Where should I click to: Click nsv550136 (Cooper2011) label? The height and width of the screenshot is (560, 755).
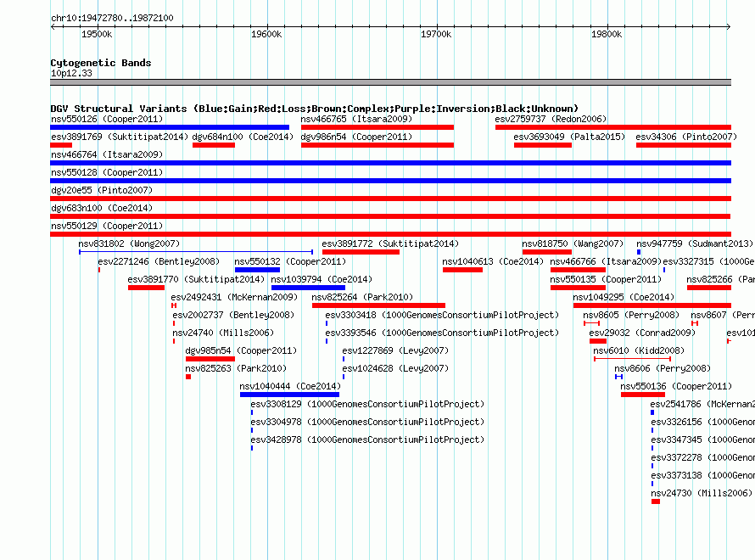(x=676, y=386)
